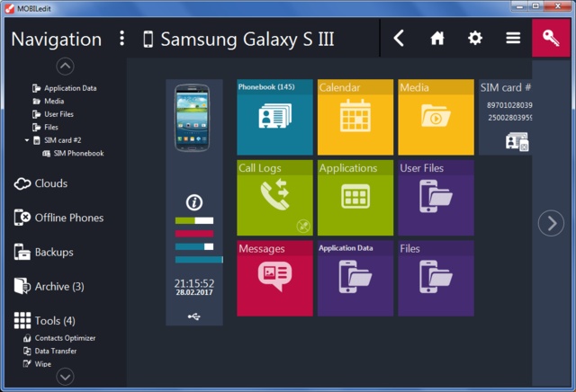Click the Call Logs tile disabled-sync badge
The width and height of the screenshot is (576, 392).
(x=303, y=226)
